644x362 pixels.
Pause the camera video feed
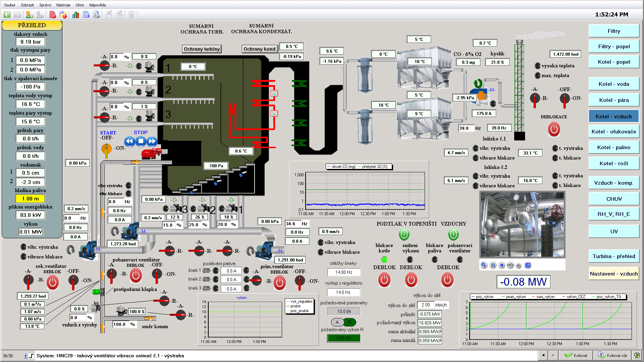493,265
